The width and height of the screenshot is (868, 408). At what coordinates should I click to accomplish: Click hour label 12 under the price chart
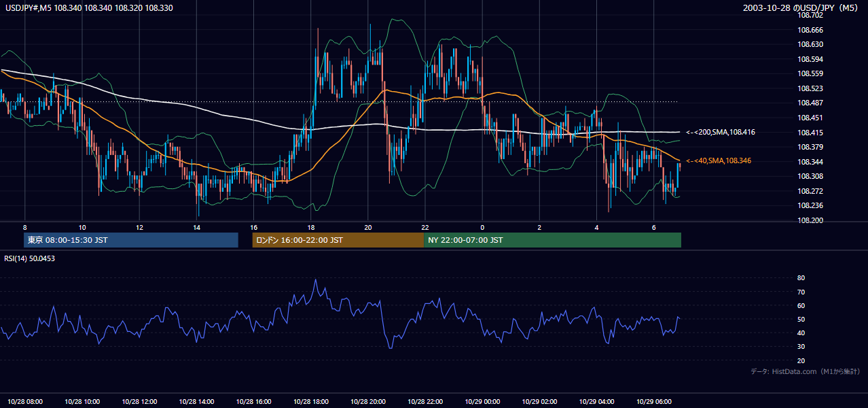(139, 227)
